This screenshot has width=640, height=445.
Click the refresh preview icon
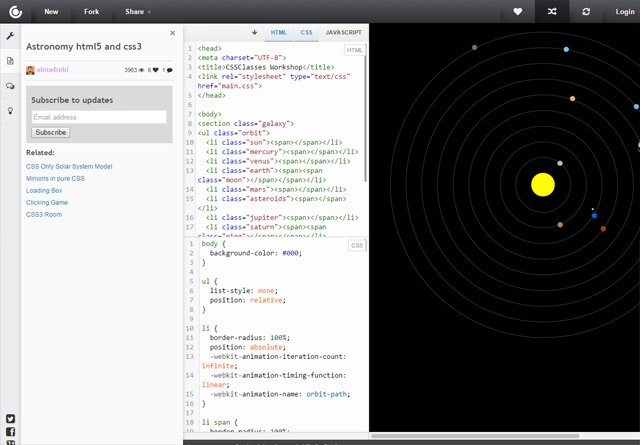(586, 11)
